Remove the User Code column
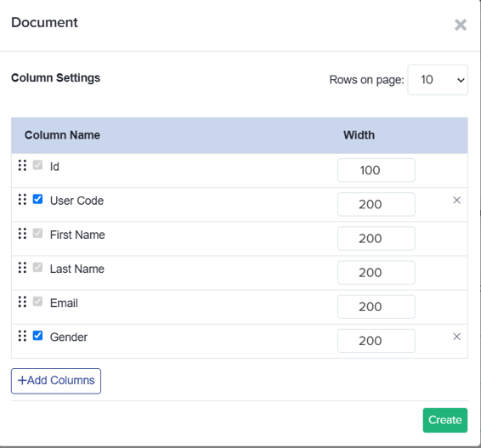This screenshot has width=481, height=448. pos(456,200)
